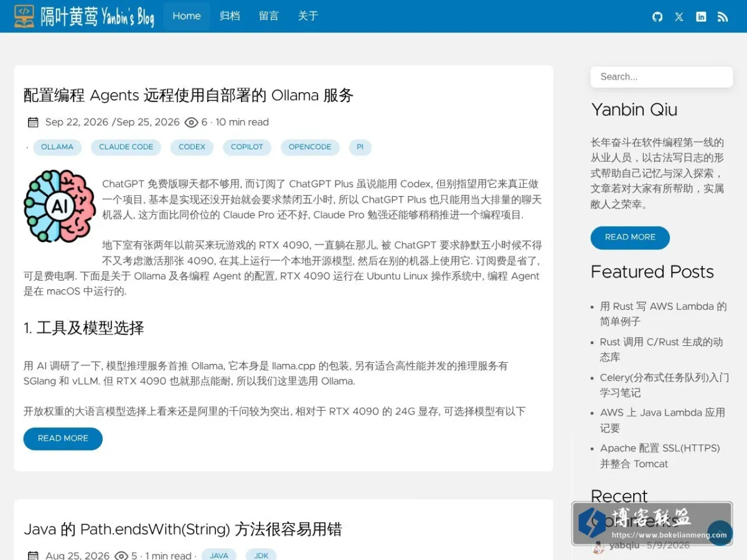Open featured post Celery 入门学习笔记

(x=664, y=385)
